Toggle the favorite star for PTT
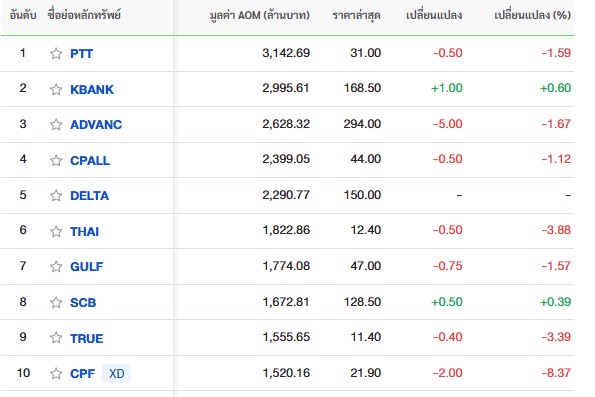This screenshot has height=397, width=595. [56, 54]
